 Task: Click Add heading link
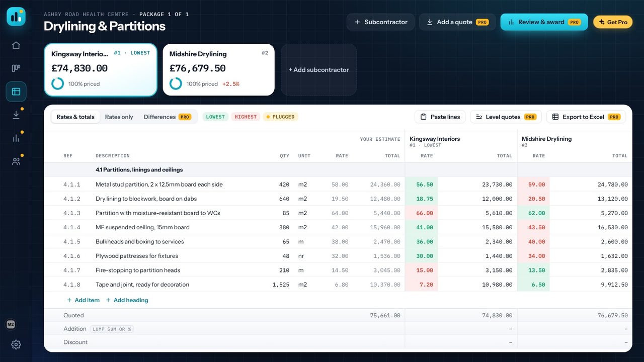pyautogui.click(x=127, y=300)
